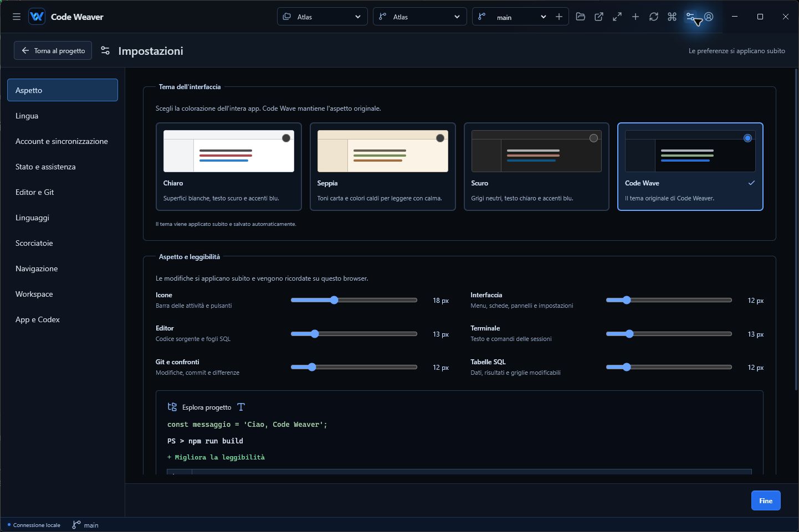This screenshot has height=532, width=799.
Task: Click the Fine button
Action: (x=766, y=500)
